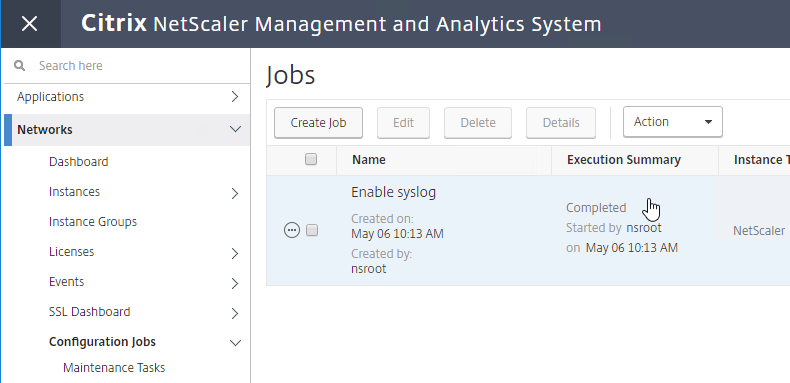
Task: Focus the Search here field
Action: pyautogui.click(x=126, y=66)
